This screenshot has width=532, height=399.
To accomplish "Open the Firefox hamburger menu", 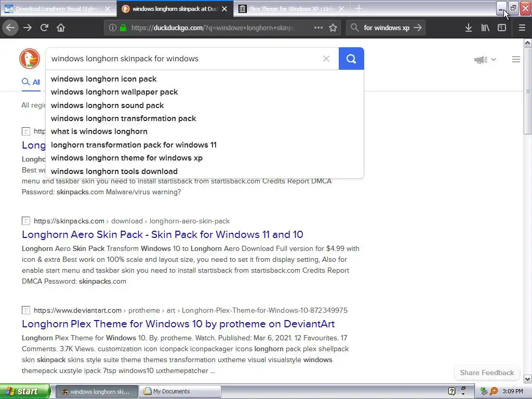I will (522, 28).
